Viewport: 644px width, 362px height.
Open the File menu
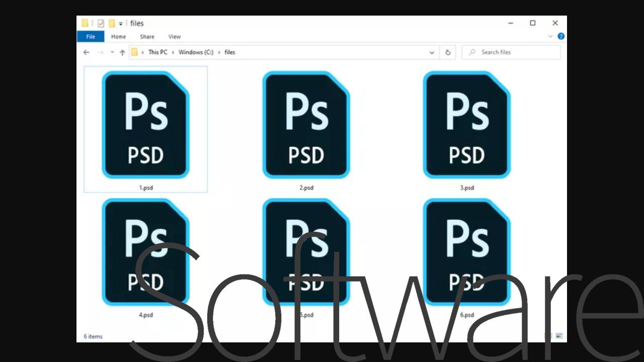91,37
